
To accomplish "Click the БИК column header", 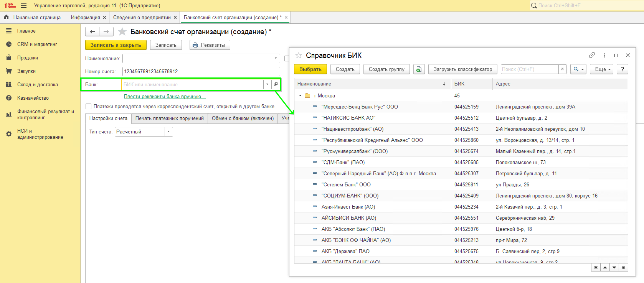I will (x=472, y=84).
